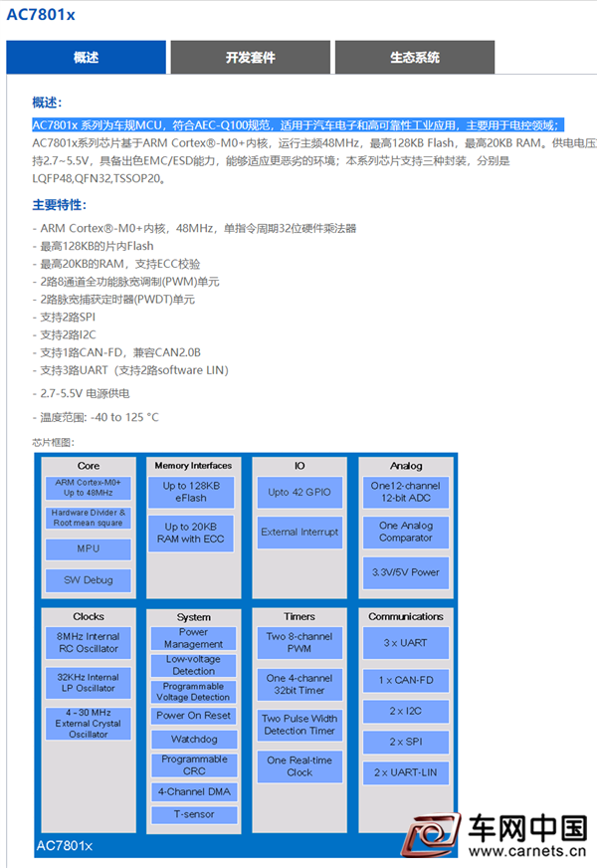Click the Power On Reset block
597x868 pixels.
coord(194,716)
